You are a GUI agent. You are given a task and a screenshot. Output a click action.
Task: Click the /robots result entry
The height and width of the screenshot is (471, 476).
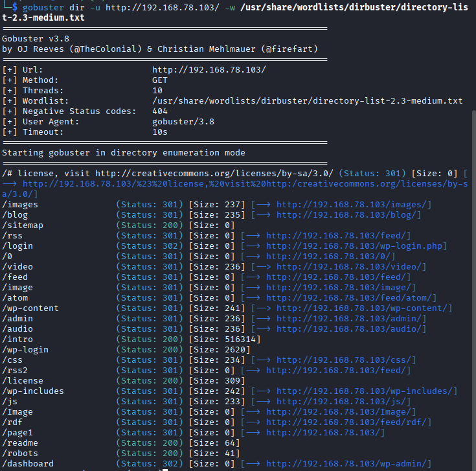coord(20,454)
